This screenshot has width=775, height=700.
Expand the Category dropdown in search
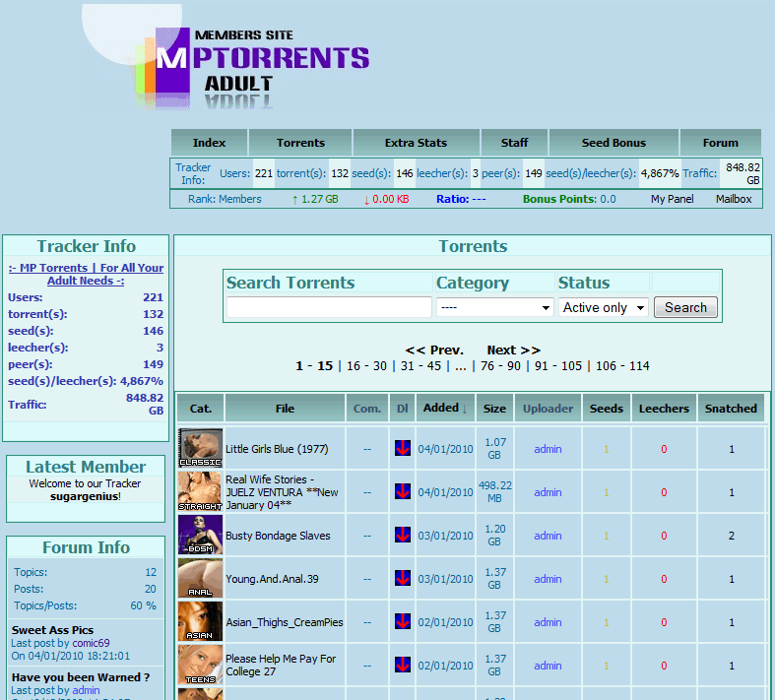tap(494, 307)
